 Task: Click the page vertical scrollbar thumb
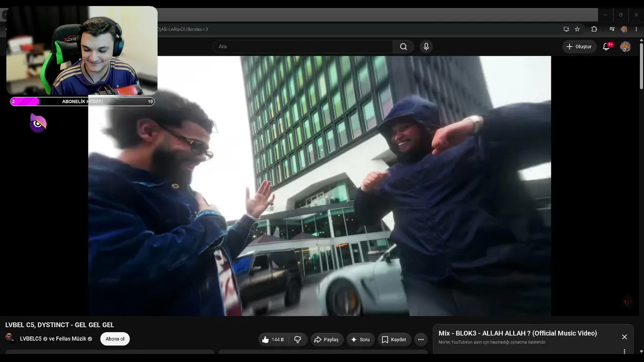(x=641, y=67)
